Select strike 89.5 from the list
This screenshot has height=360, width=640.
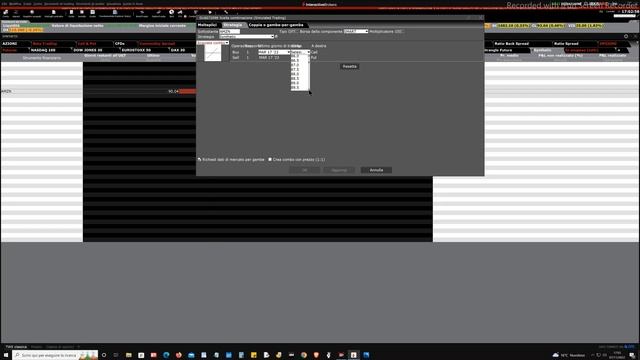[x=298, y=87]
